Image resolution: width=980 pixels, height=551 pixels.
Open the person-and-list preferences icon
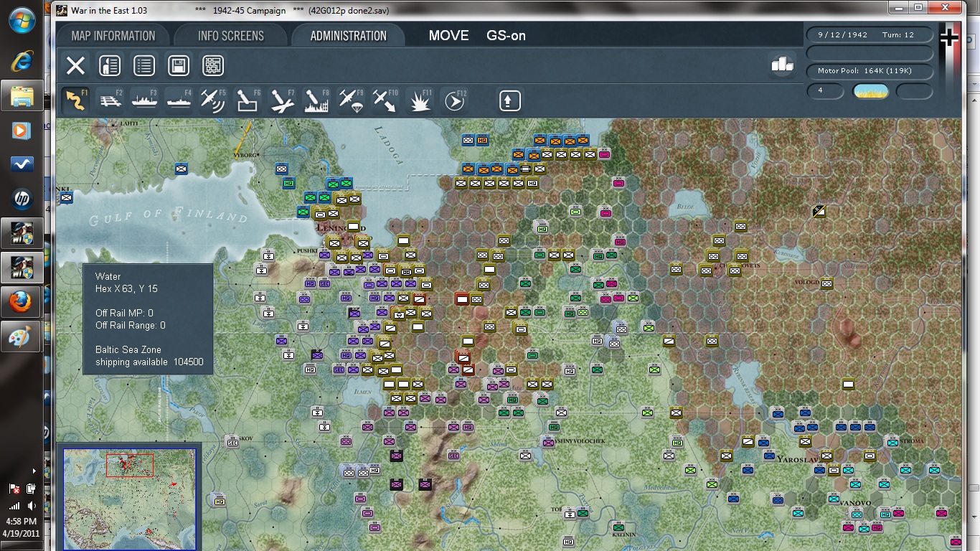(x=109, y=66)
